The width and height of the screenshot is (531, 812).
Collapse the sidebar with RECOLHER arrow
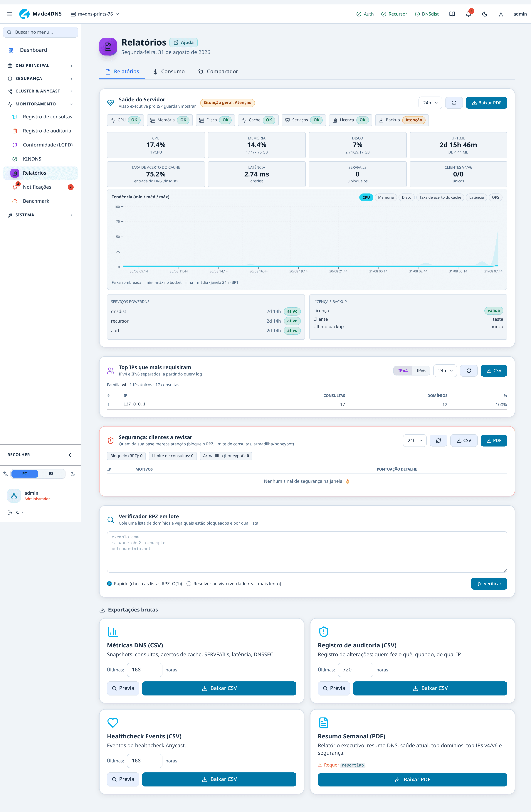[70, 455]
